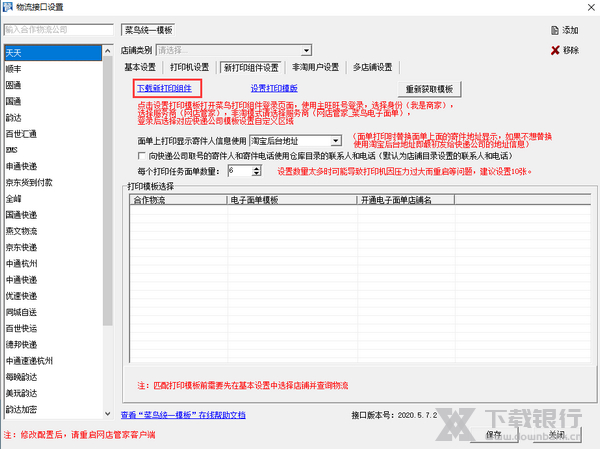The height and width of the screenshot is (449, 600).
Task: Select 百世快运 in the logistics list
Action: (x=53, y=328)
